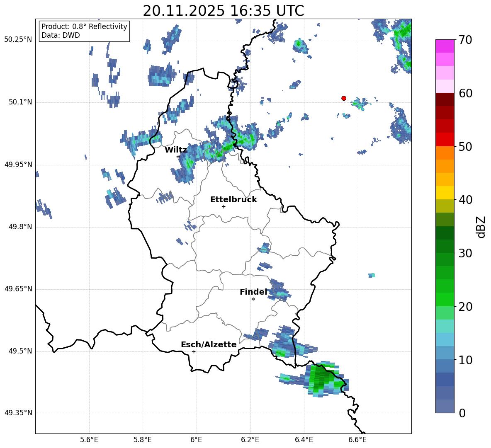
Task: Click the 49.95°N latitude label
Action: click(18, 165)
